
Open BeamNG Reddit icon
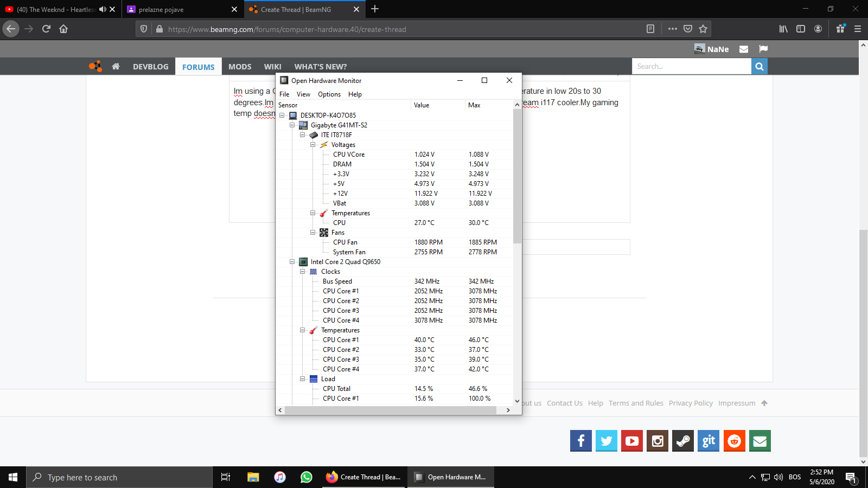coord(735,441)
